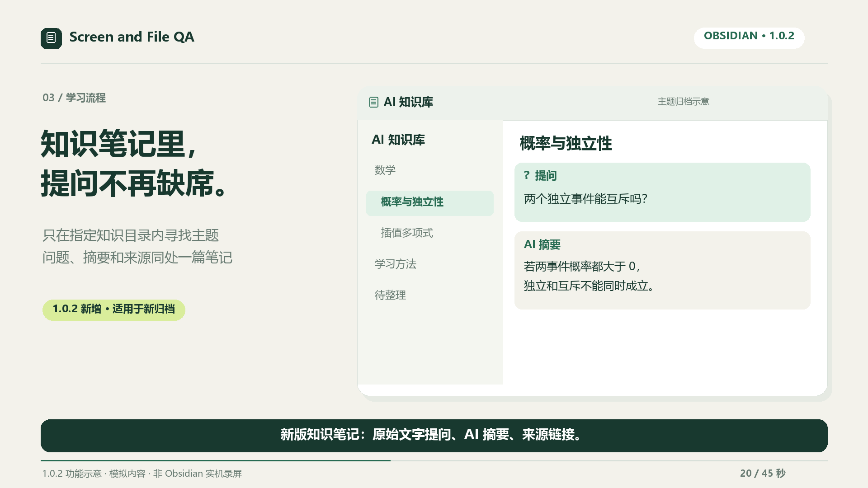
Task: Open the 概率与独立性 note in sidebar
Action: [430, 202]
